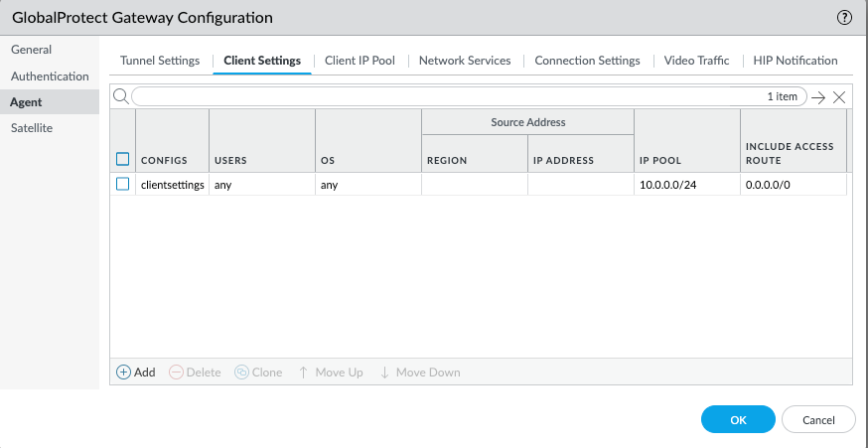Check the clientsettings row checkbox
868x448 pixels.
click(123, 184)
